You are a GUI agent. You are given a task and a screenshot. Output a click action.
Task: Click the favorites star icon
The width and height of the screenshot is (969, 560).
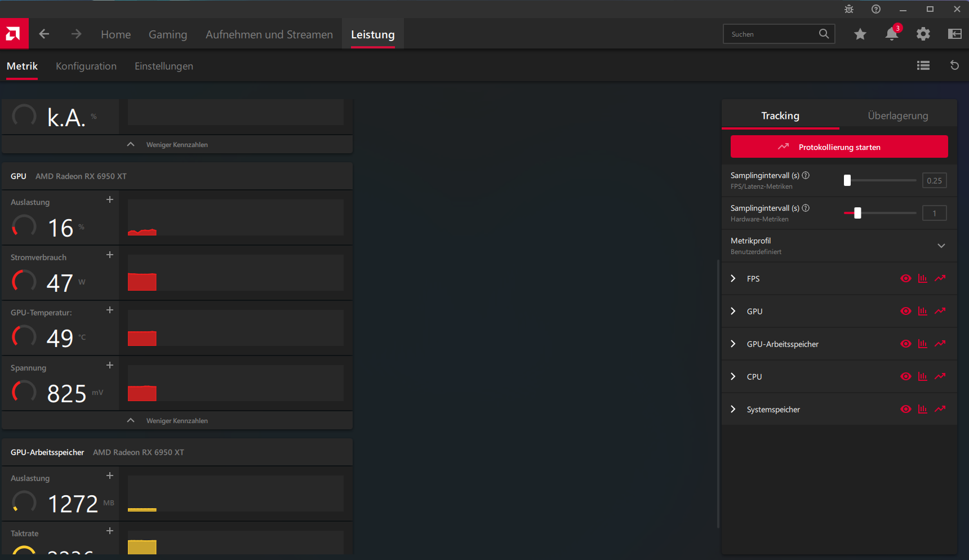coord(860,34)
